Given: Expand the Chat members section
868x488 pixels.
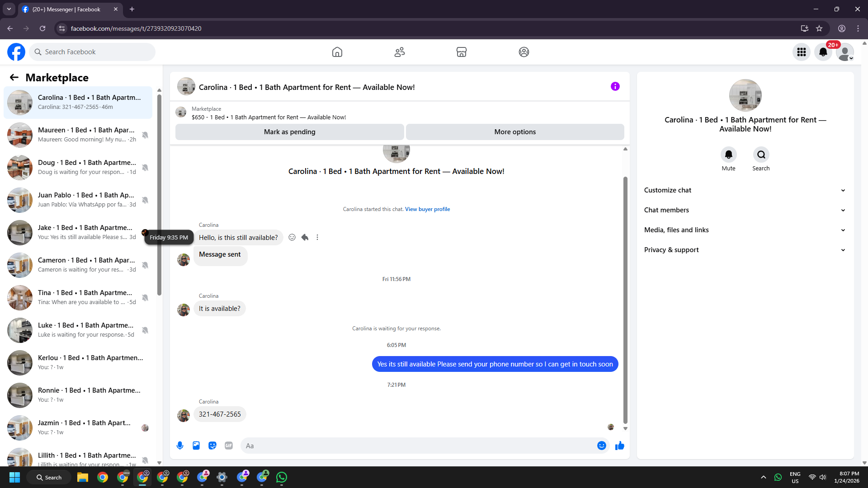Looking at the screenshot, I should point(745,210).
